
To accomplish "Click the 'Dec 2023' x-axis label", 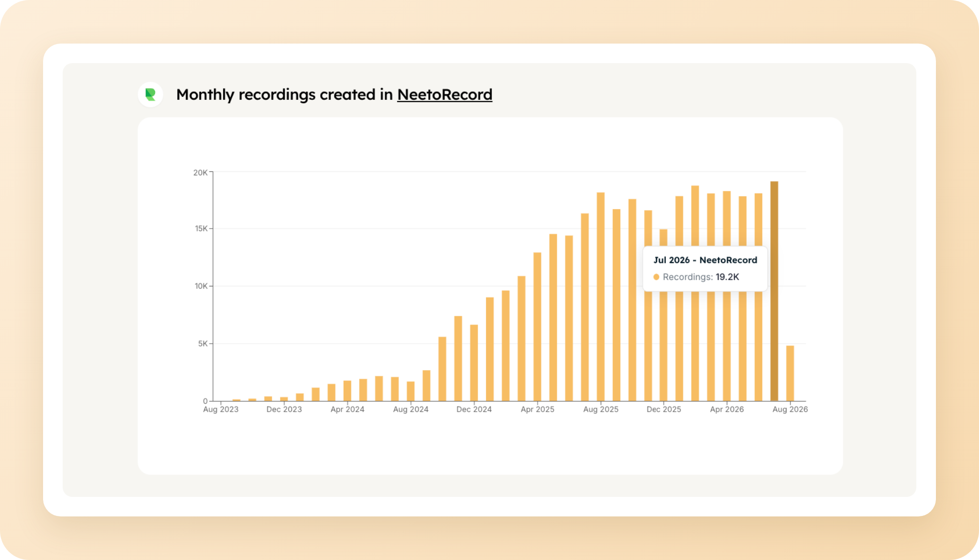I will (x=284, y=409).
